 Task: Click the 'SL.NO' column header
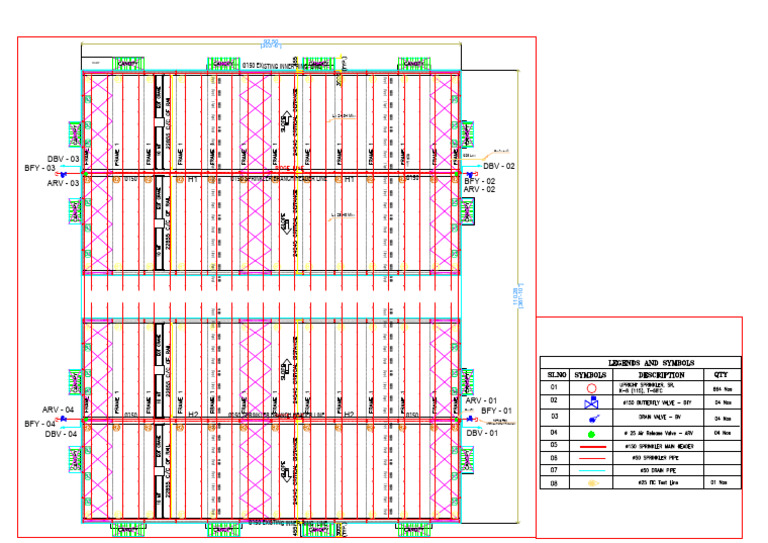[556, 375]
